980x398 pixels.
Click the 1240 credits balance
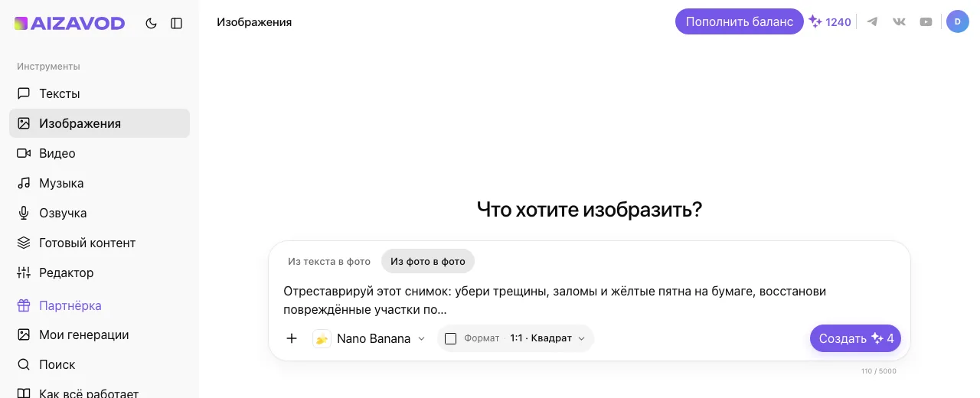(x=831, y=21)
